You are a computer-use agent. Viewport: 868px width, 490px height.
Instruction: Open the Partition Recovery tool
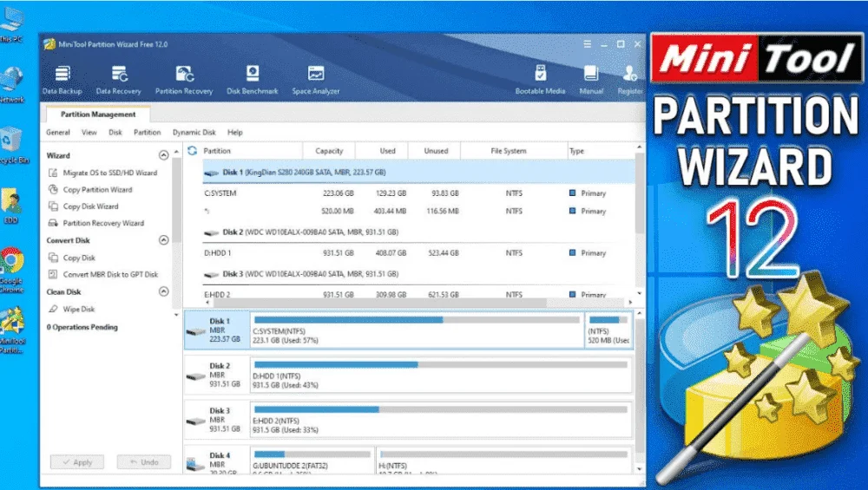tap(184, 80)
